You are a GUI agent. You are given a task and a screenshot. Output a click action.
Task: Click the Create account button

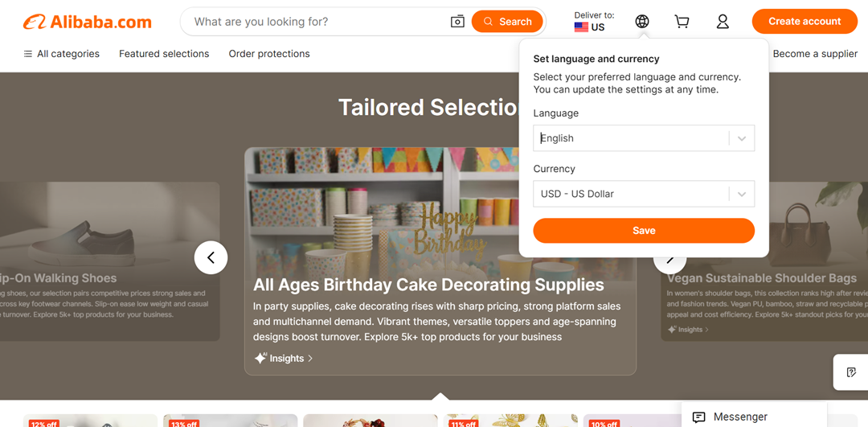(805, 22)
